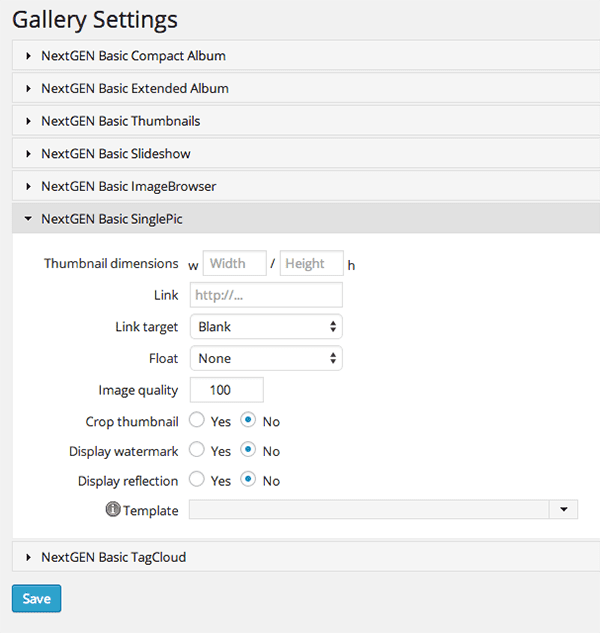600x633 pixels.
Task: Select Yes for Display reflection
Action: coord(197,479)
